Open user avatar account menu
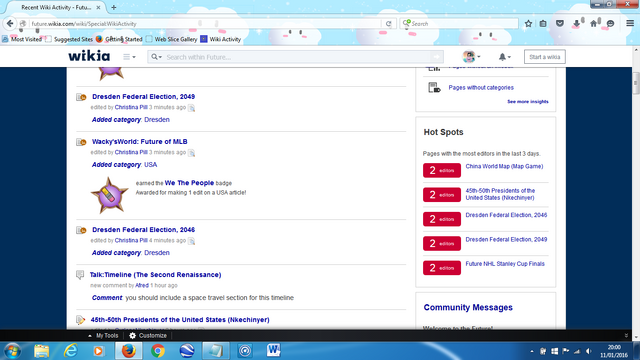Screen dimensions: 640x360 [x=471, y=57]
